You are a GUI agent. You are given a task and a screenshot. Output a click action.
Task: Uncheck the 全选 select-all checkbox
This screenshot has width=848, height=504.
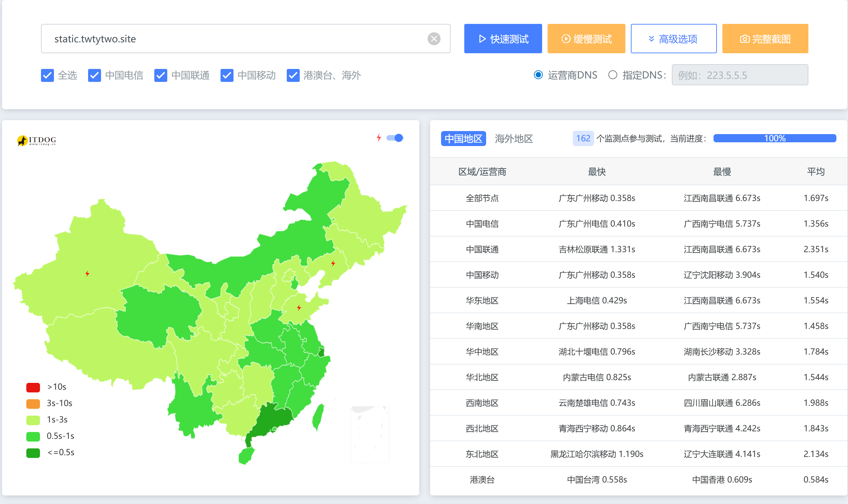coord(47,75)
